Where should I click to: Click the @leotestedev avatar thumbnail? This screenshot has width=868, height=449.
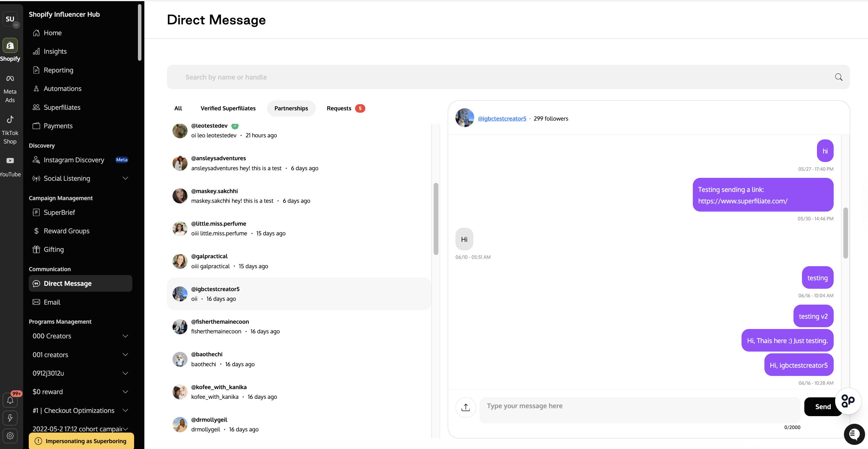click(180, 131)
